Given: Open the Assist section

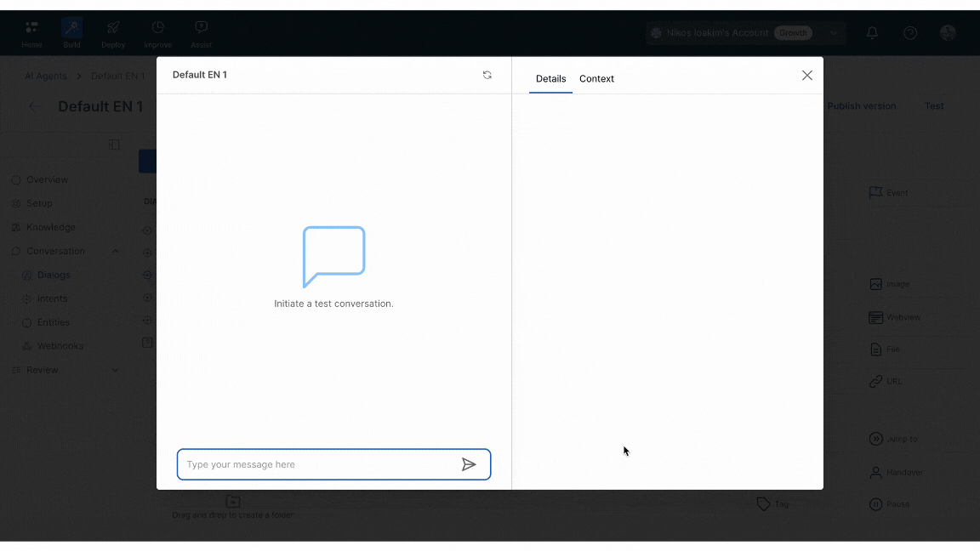Looking at the screenshot, I should point(201,34).
